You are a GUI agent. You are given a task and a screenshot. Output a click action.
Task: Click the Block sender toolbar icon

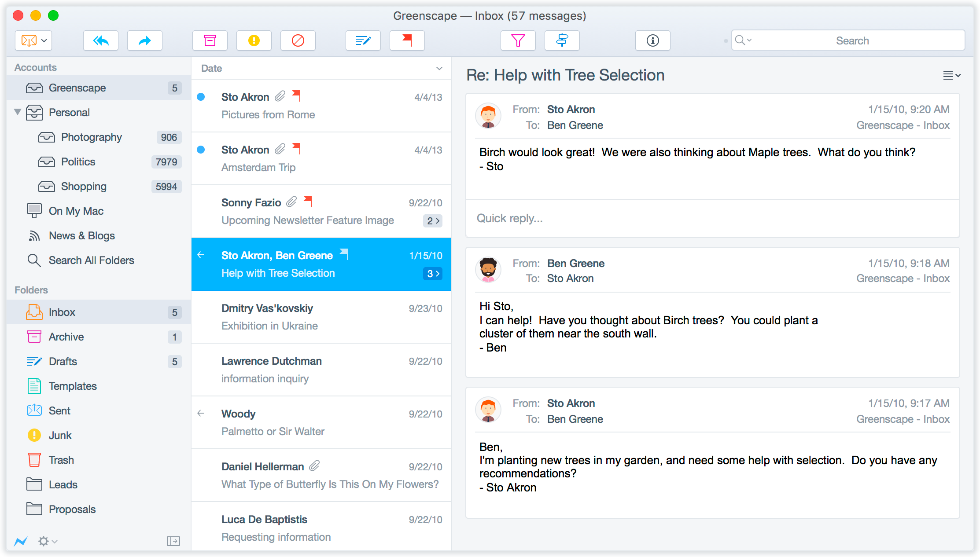298,41
